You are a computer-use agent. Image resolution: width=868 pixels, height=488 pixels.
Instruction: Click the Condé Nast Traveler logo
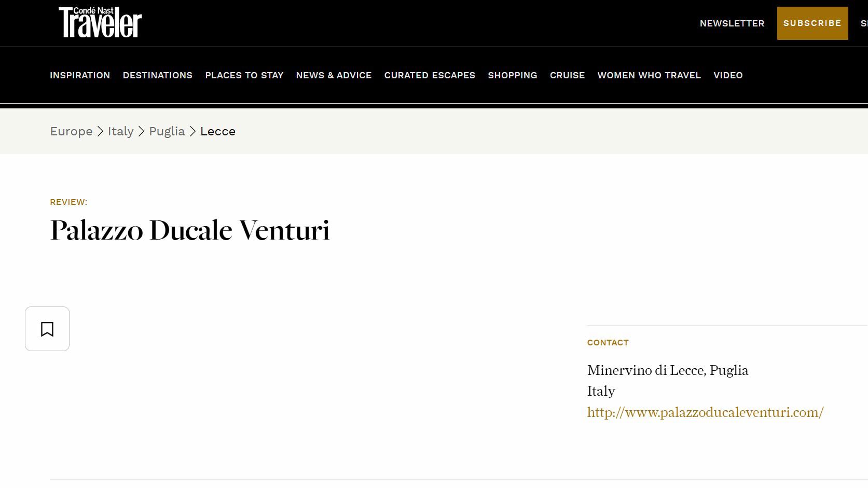pyautogui.click(x=100, y=23)
